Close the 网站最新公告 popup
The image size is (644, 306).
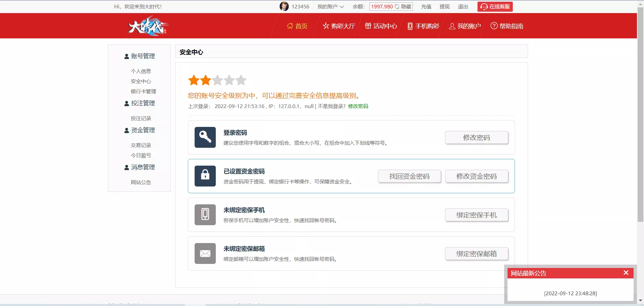click(626, 273)
